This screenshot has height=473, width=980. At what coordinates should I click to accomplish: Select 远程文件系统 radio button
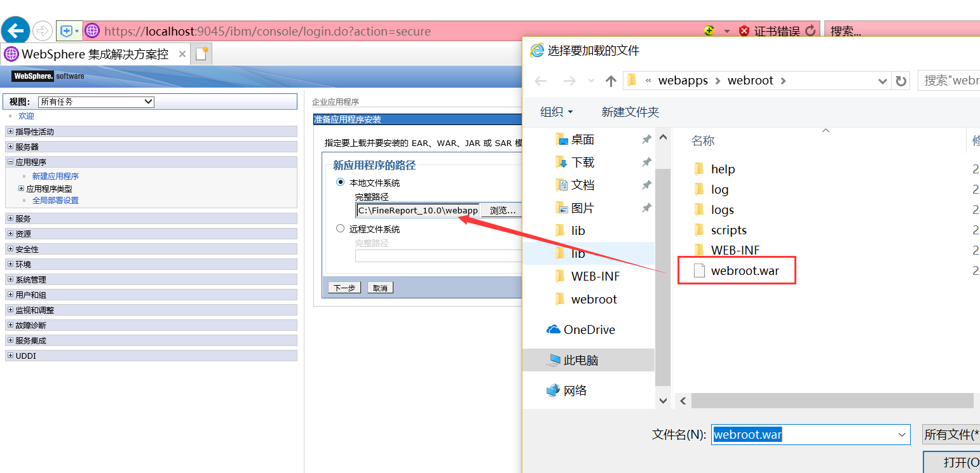pos(341,229)
